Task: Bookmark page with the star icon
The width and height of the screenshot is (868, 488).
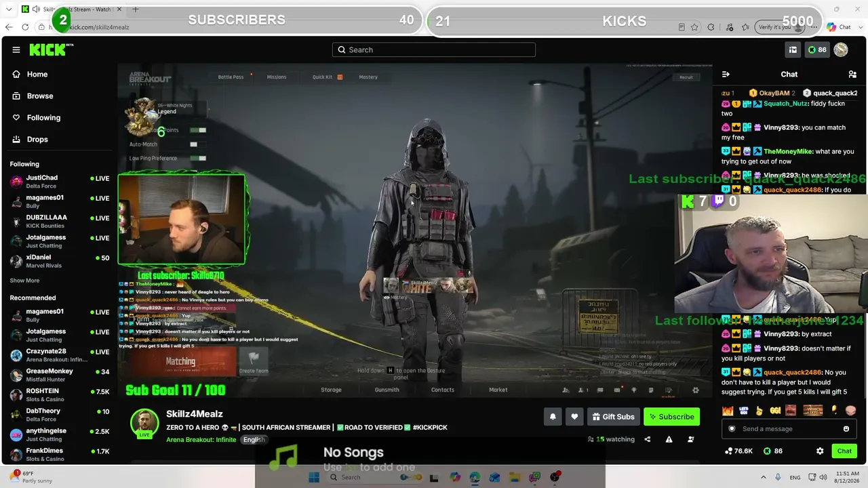Action: pyautogui.click(x=694, y=27)
